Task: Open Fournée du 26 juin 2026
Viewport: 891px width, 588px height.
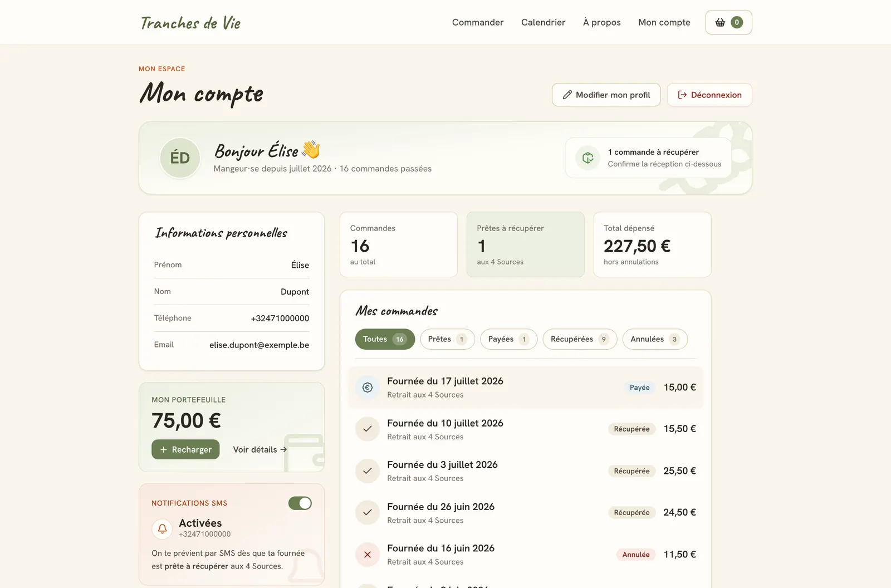Action: [x=526, y=513]
